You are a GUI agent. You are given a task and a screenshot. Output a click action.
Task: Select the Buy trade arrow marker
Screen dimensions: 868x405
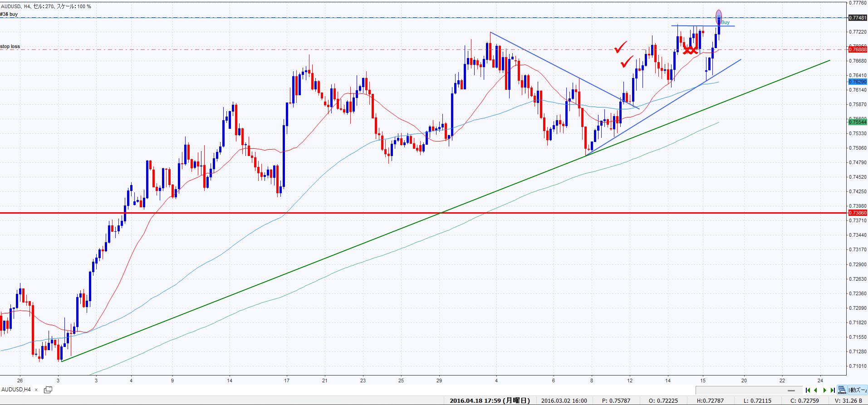coord(719,18)
